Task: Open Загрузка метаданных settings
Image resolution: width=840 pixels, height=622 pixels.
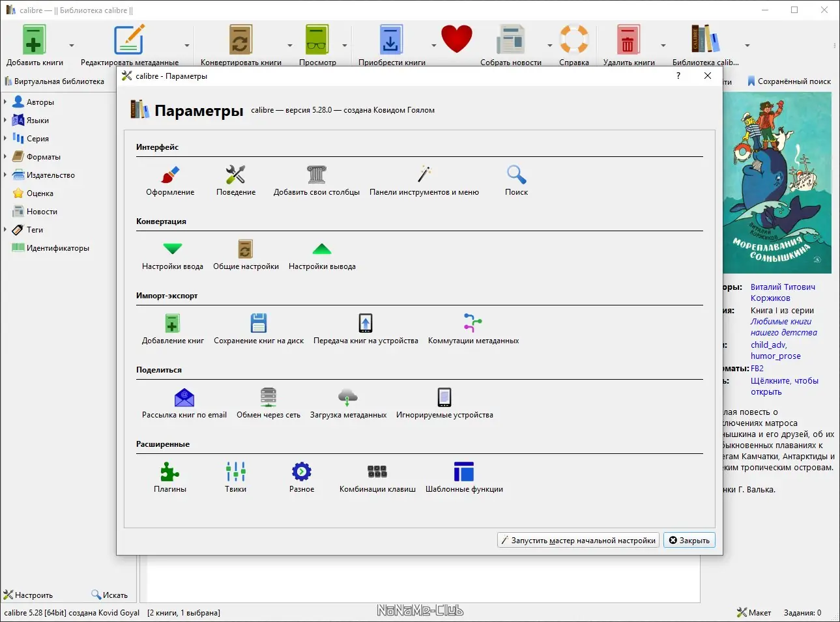Action: pos(348,403)
